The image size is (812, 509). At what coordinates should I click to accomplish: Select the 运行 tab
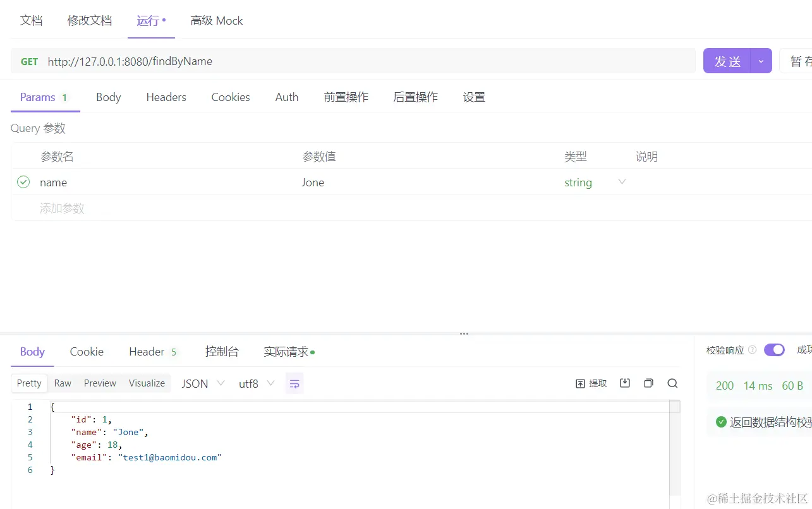click(151, 20)
